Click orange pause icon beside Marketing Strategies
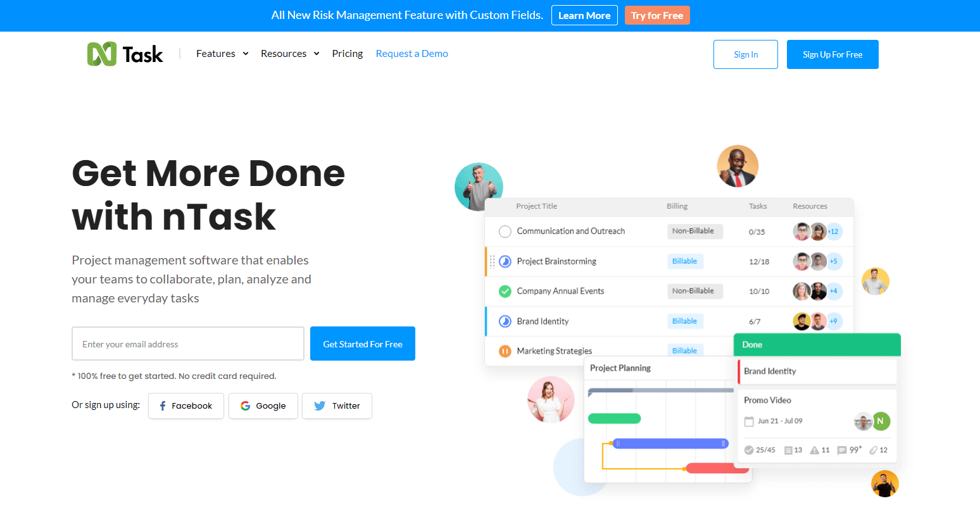 (x=505, y=351)
